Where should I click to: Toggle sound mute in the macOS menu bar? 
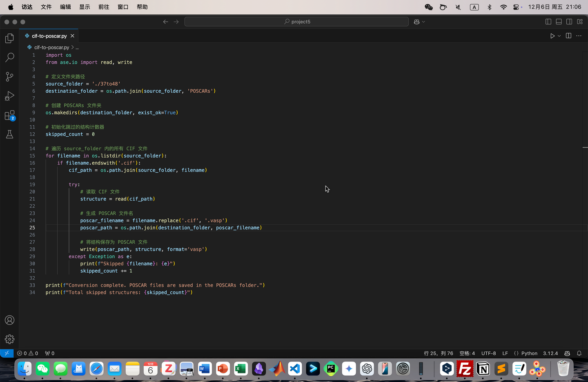pyautogui.click(x=458, y=7)
